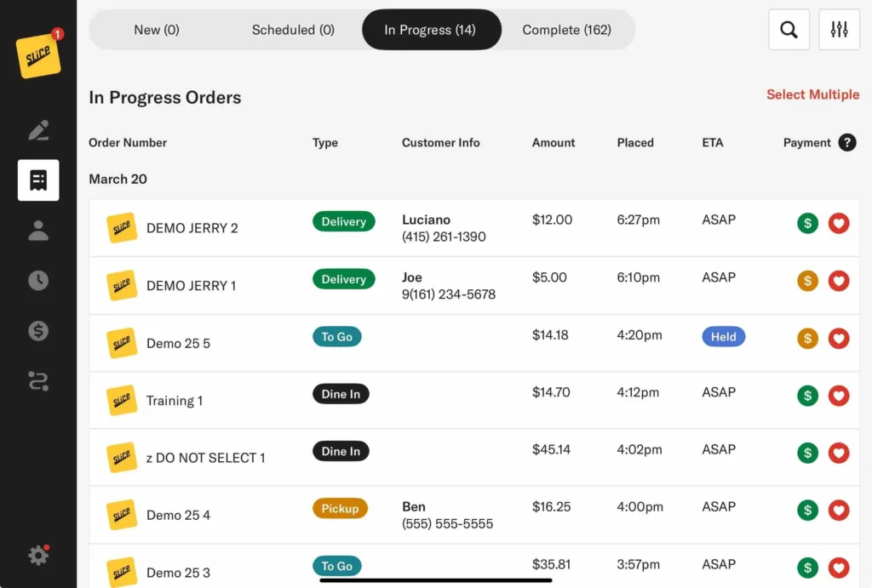Open the pencil edit sidebar icon
The height and width of the screenshot is (588, 872).
click(x=38, y=130)
